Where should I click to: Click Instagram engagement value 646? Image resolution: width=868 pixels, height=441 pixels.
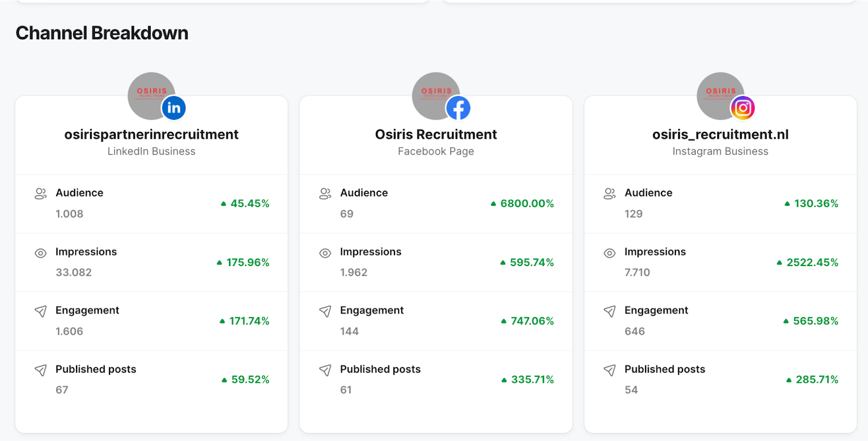coord(635,331)
